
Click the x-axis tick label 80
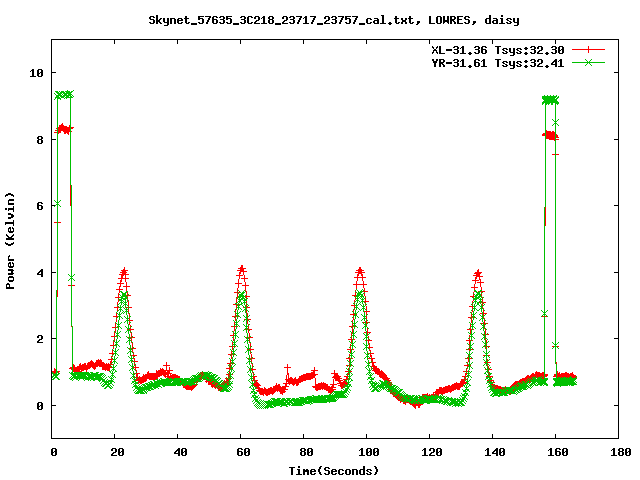306,452
